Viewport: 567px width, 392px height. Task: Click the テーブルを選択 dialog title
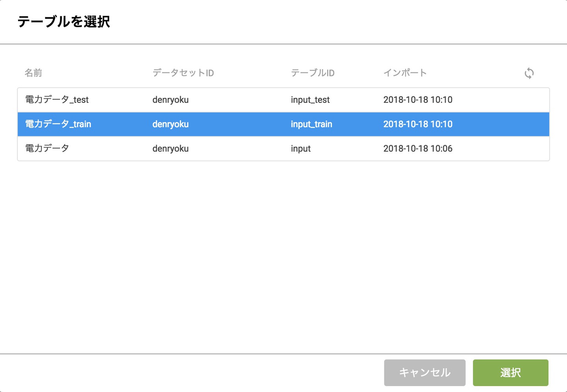64,22
